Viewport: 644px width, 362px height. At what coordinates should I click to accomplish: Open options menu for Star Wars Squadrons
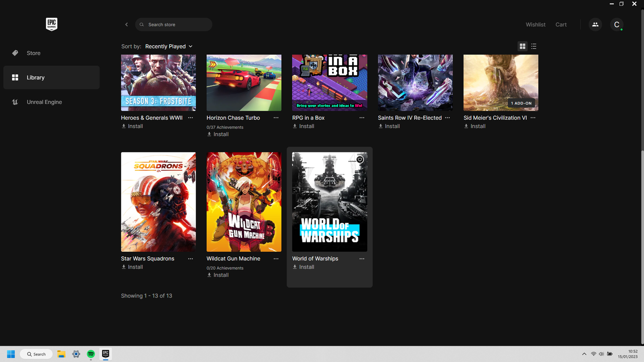click(190, 258)
